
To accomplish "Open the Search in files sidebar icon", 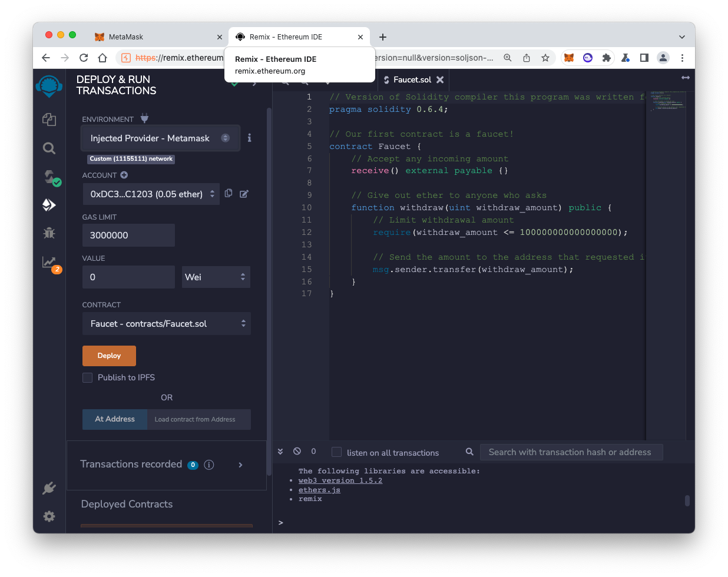I will 49,148.
